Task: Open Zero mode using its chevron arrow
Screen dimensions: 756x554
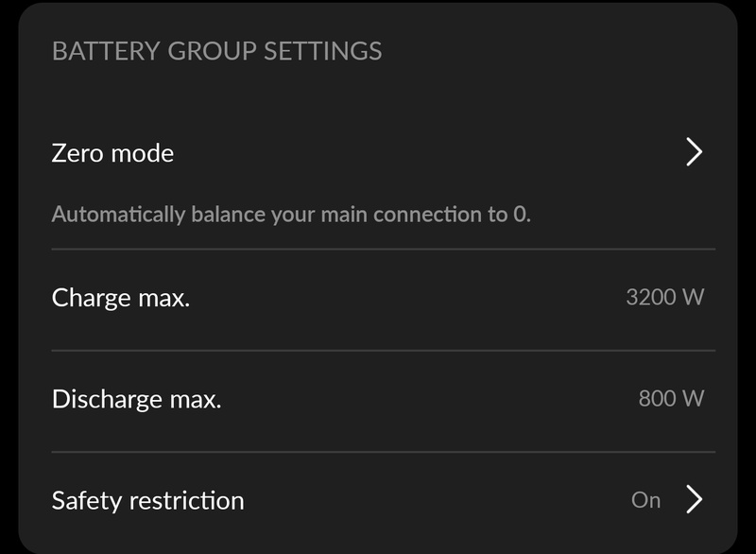Action: (694, 152)
